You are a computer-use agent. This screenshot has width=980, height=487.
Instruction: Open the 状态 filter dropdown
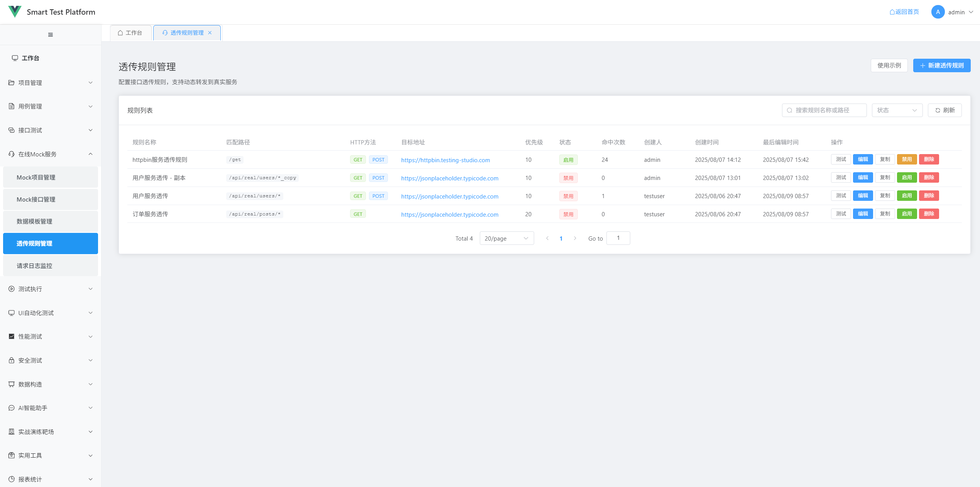tap(897, 110)
